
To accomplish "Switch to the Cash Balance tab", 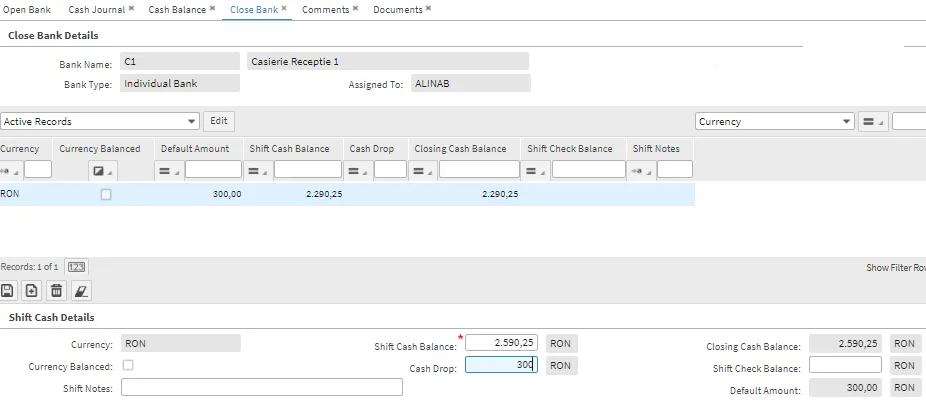I will [x=177, y=9].
